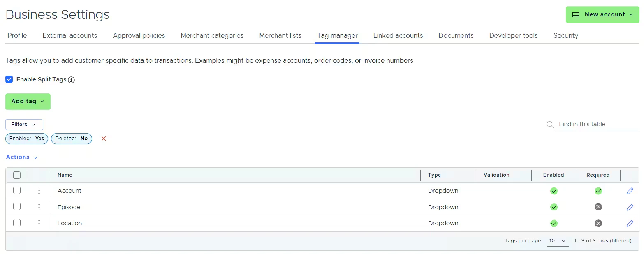Open row options for Location tag

(x=39, y=223)
